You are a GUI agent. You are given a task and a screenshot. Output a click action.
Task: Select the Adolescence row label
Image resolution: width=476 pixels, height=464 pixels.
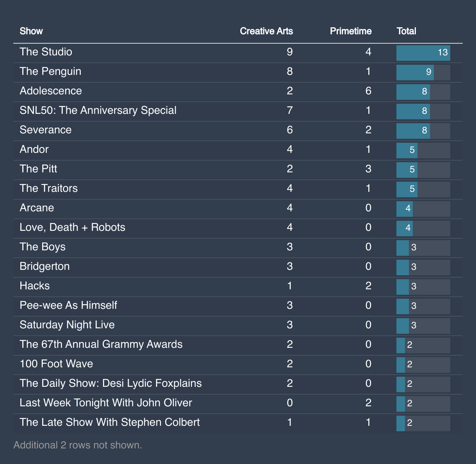pyautogui.click(x=51, y=91)
